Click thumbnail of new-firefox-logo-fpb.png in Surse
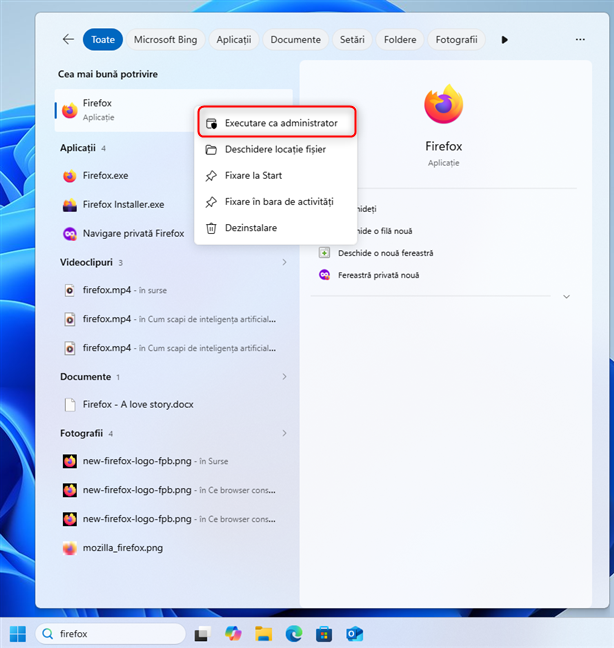Image resolution: width=614 pixels, height=648 pixels. pos(70,461)
